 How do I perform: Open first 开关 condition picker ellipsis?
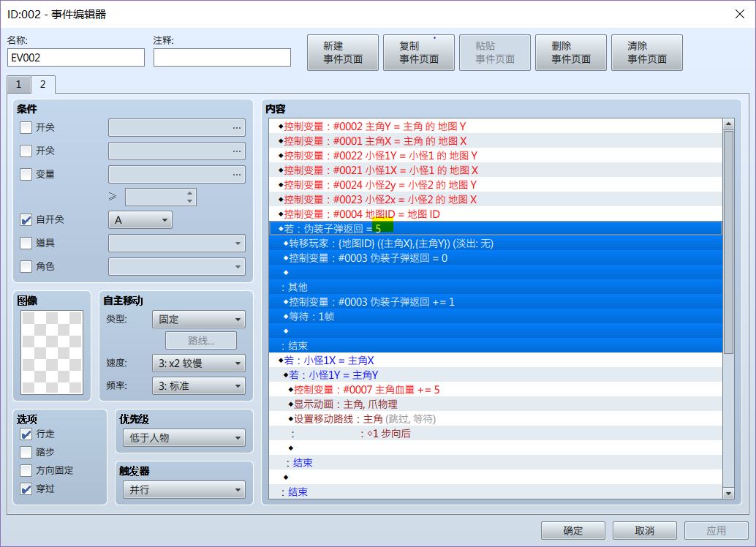(236, 128)
